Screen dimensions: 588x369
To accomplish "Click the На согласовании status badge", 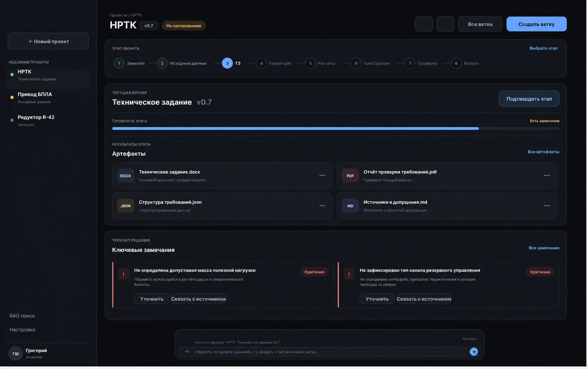I will point(184,26).
